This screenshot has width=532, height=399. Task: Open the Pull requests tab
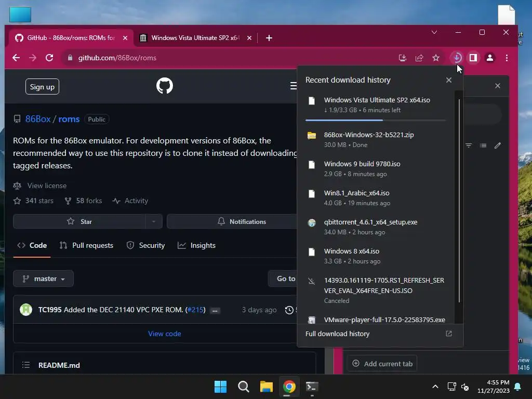coord(86,245)
